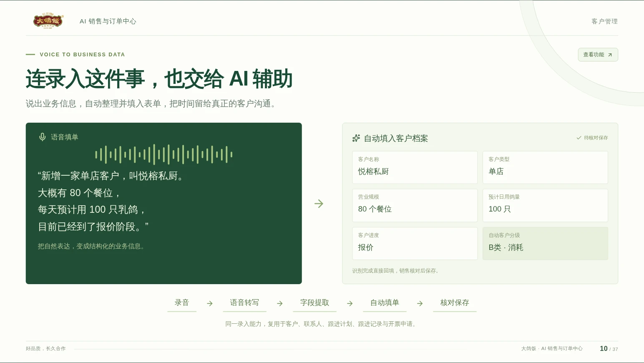Image resolution: width=644 pixels, height=363 pixels.
Task: Click the 客户类型 field showing 单店
Action: pyautogui.click(x=545, y=167)
